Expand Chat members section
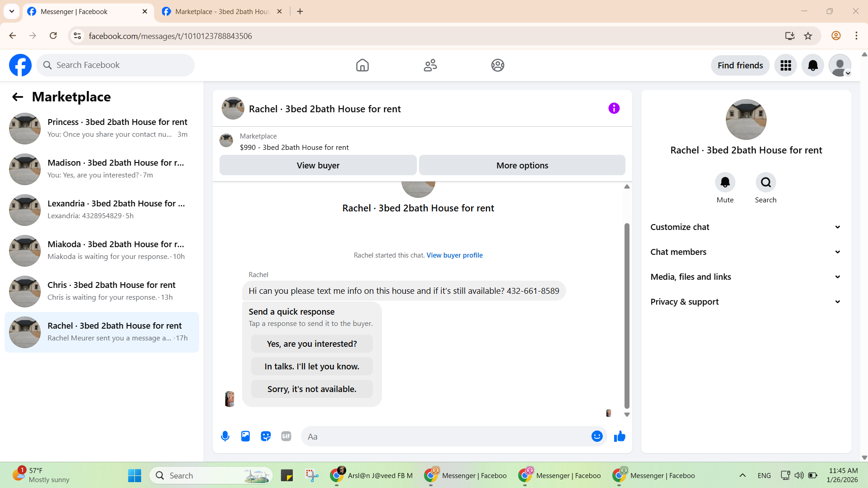This screenshot has width=868, height=488. [x=746, y=252]
